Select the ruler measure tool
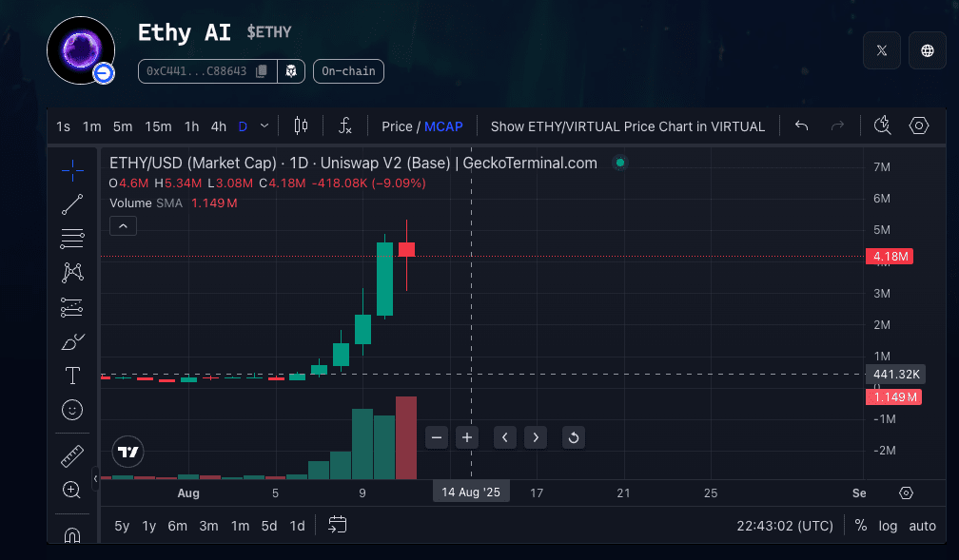The width and height of the screenshot is (959, 560). (72, 456)
